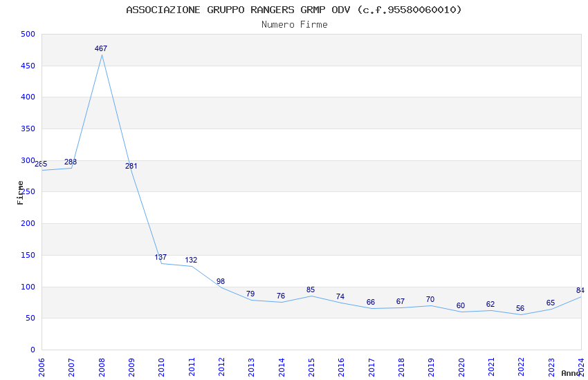Click the 0 y-axis tick label

(33, 350)
